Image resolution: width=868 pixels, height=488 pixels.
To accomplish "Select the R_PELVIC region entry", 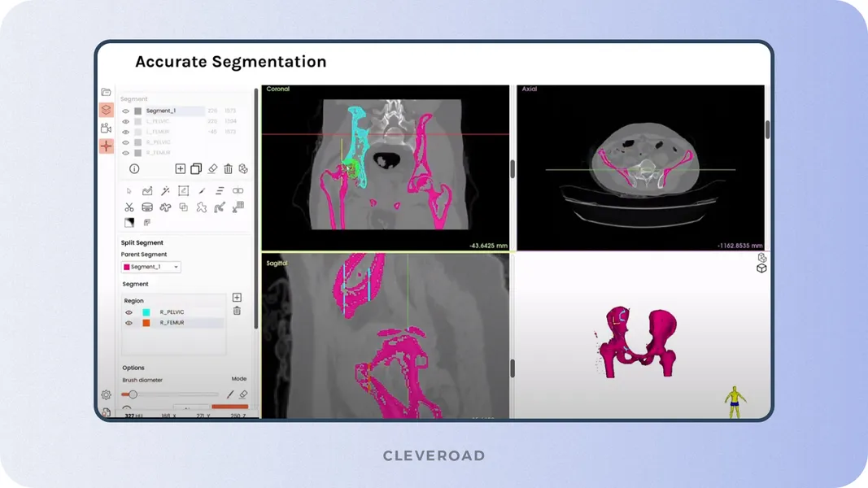I will click(172, 310).
